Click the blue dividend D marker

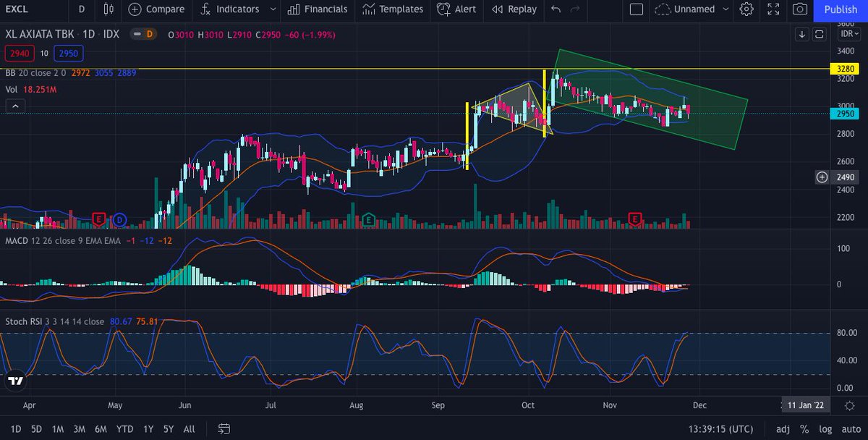(x=119, y=219)
